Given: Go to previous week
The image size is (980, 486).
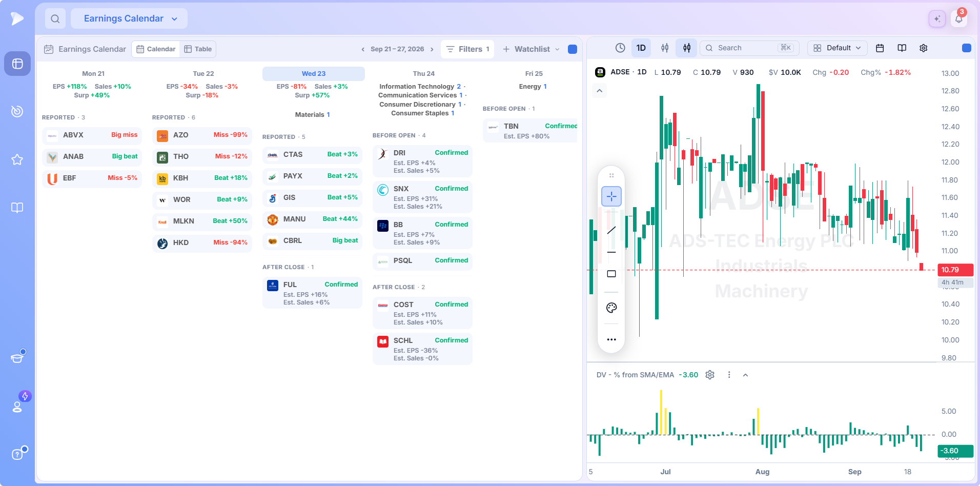Looking at the screenshot, I should pyautogui.click(x=363, y=49).
